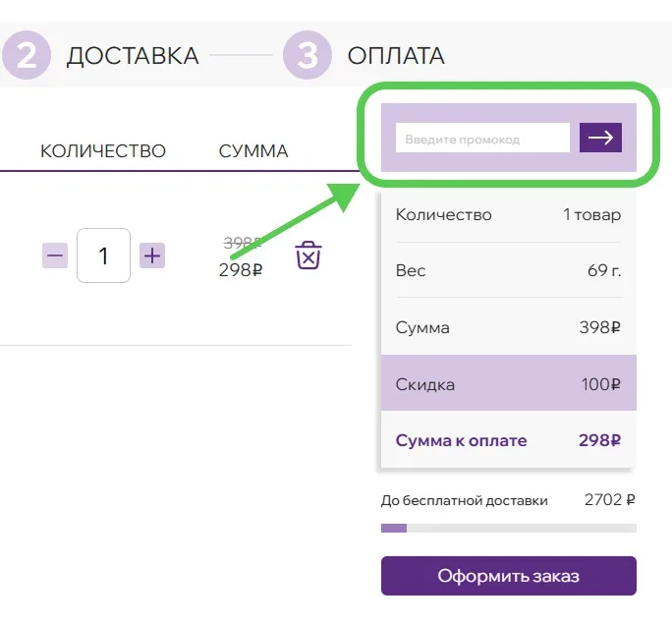
Task: Click the 'Сумма к оплате' label
Action: coord(461,440)
